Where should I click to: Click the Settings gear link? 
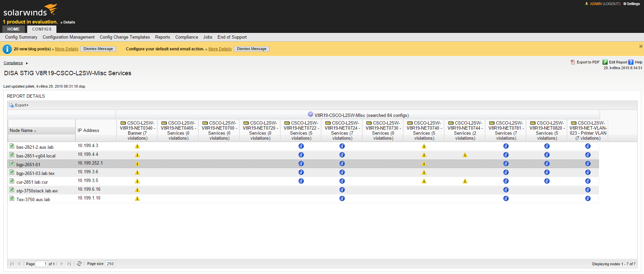632,4
